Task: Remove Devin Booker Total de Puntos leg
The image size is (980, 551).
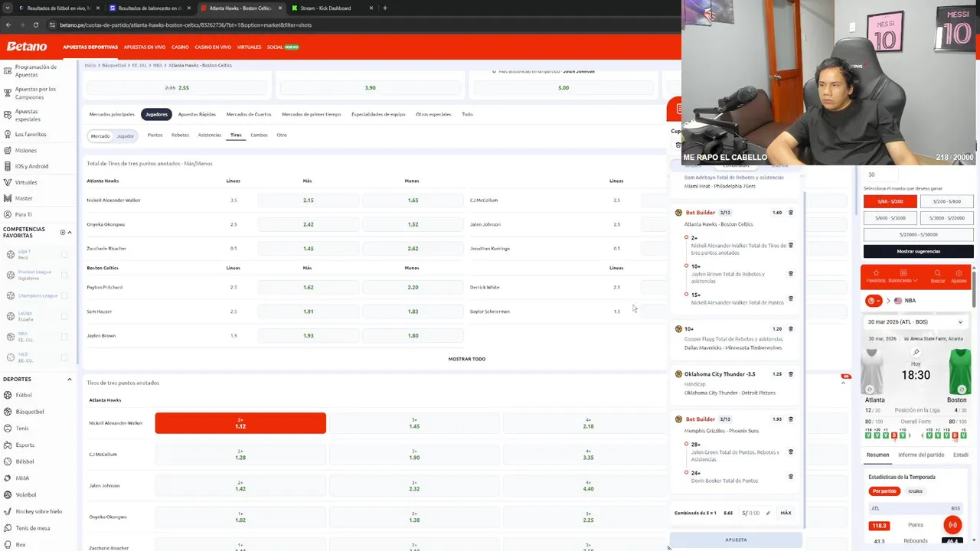Action: (x=791, y=477)
